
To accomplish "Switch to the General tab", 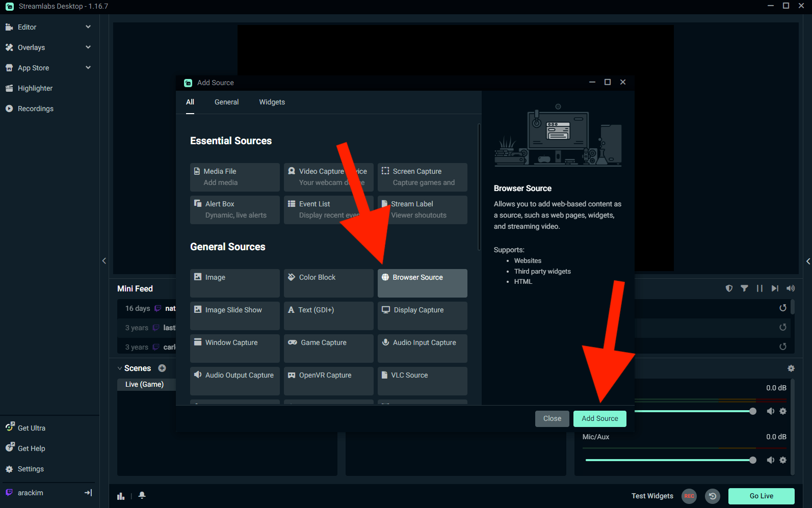I will (x=226, y=102).
